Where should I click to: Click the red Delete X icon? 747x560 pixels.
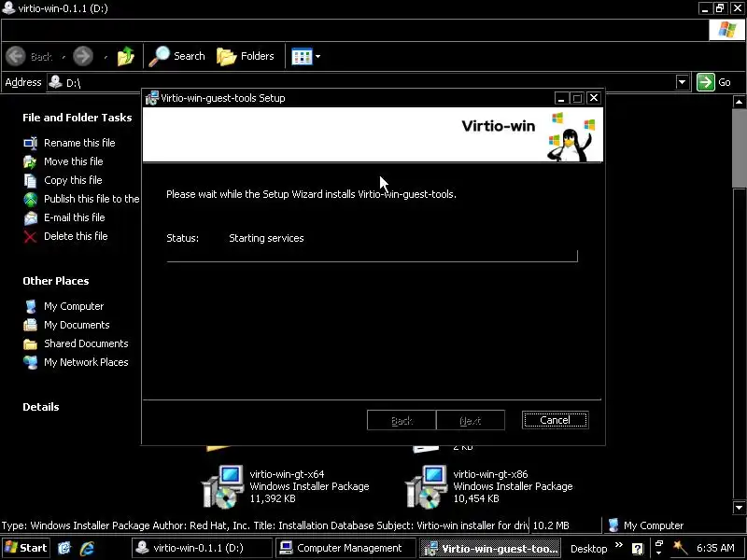tap(31, 237)
